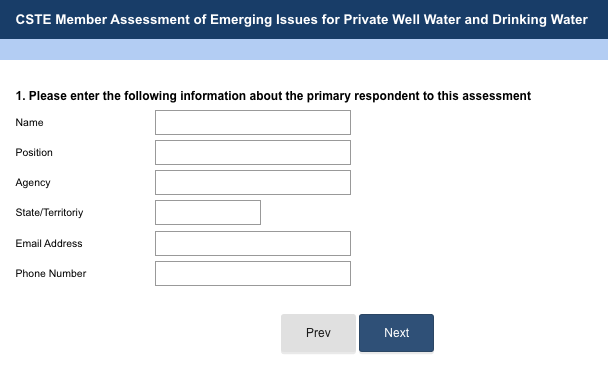Click the State/Territoriy short text box
Viewport: 608px width, 387px height.
tap(208, 213)
